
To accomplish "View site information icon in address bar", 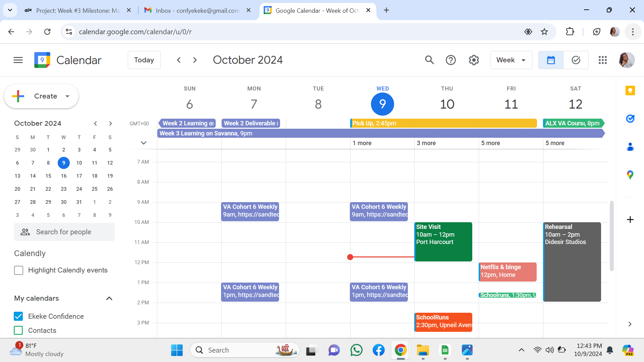I will [x=69, y=32].
